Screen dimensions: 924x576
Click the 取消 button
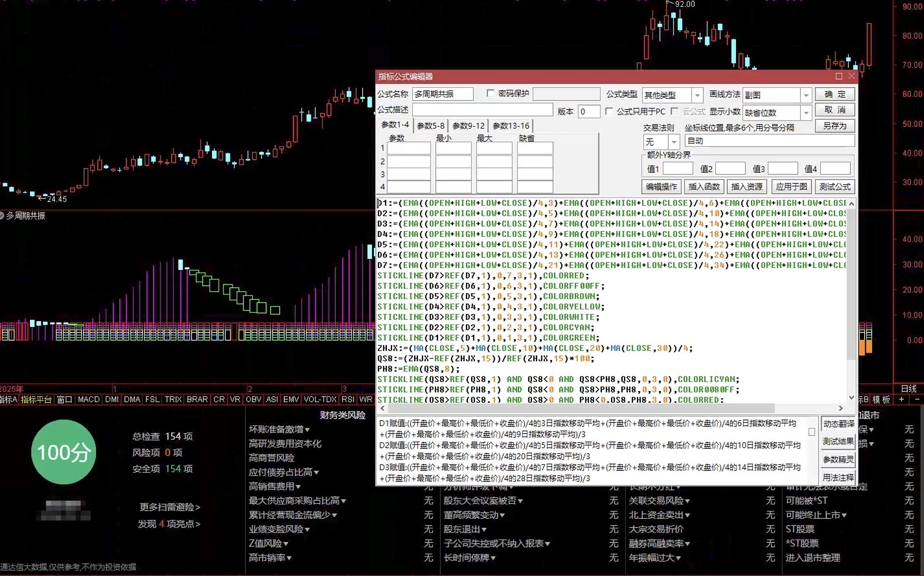835,110
